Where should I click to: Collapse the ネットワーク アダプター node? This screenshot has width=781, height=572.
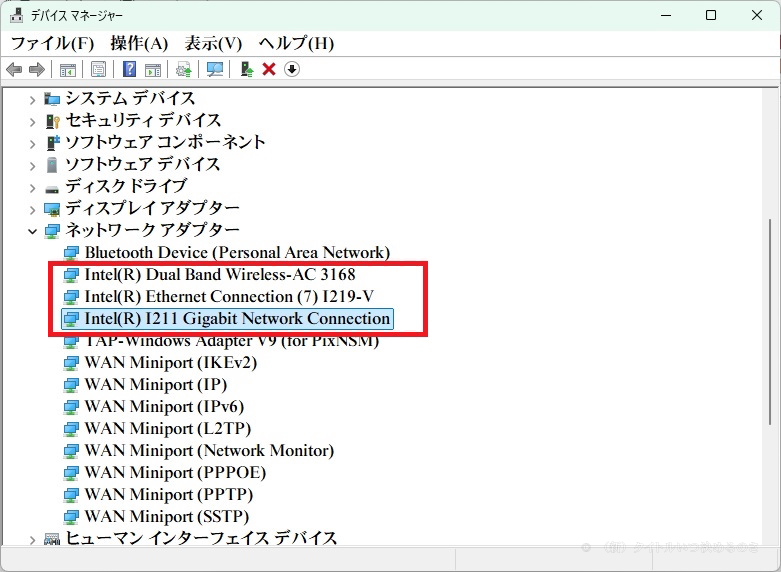(x=32, y=231)
